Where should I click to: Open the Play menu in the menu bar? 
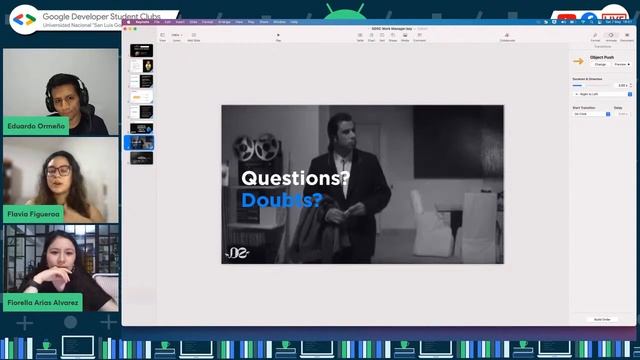(x=251, y=22)
